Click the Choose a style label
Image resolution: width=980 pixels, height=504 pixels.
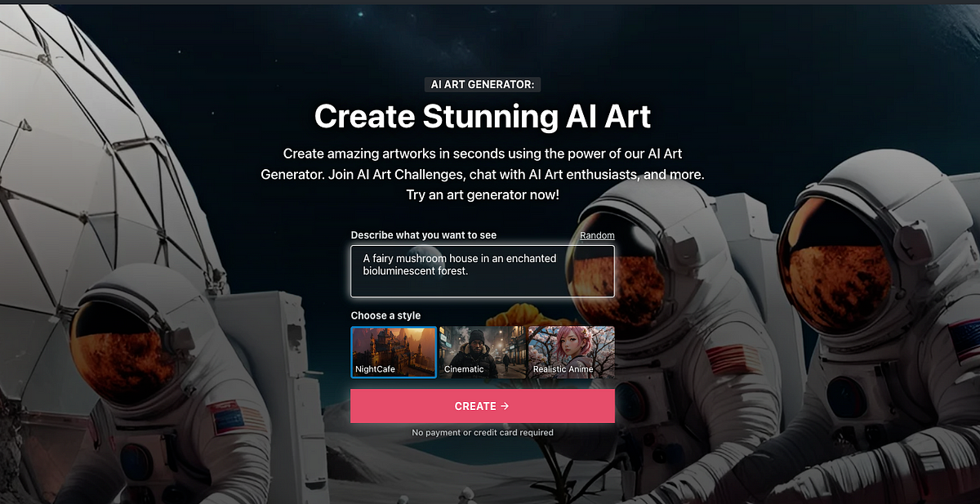pos(386,315)
